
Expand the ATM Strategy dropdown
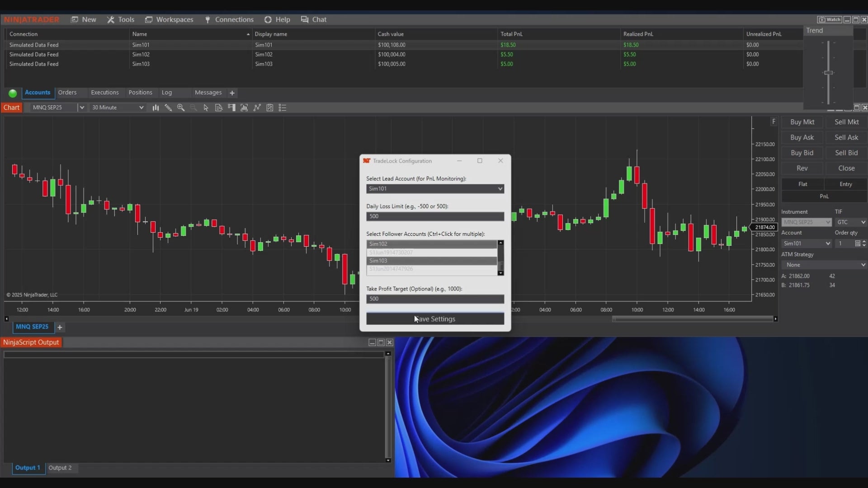[x=824, y=265]
